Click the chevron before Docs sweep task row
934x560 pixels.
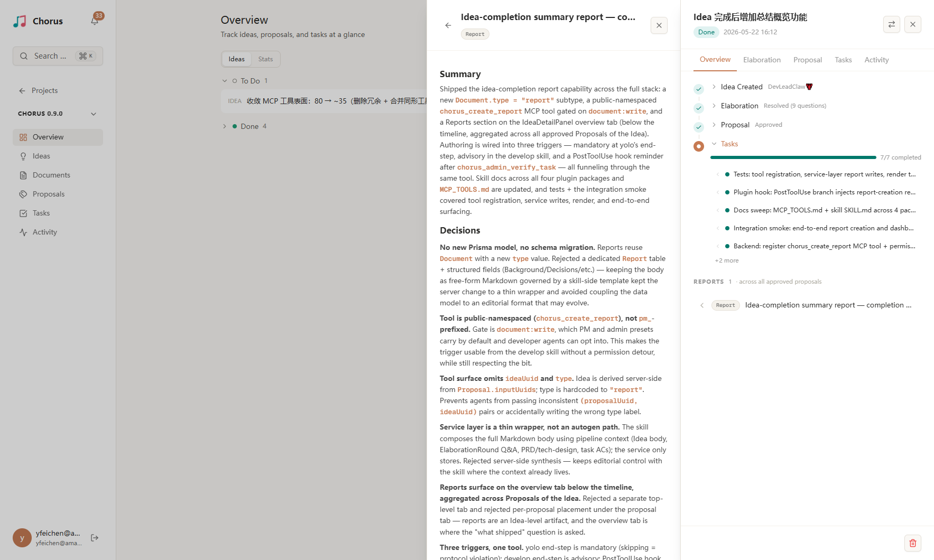717,210
